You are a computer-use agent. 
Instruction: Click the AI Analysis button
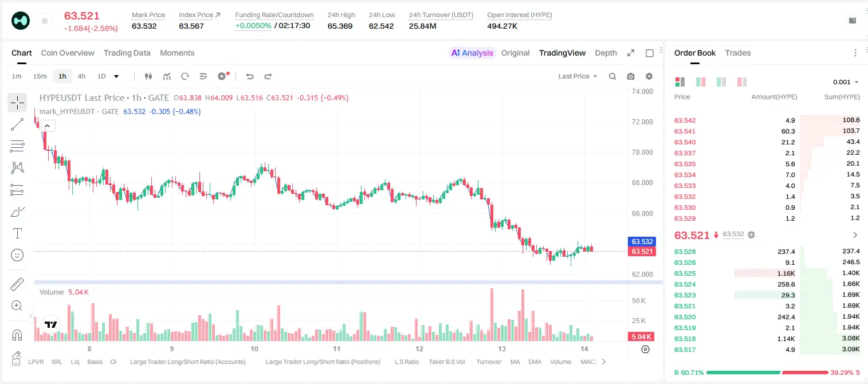click(472, 53)
